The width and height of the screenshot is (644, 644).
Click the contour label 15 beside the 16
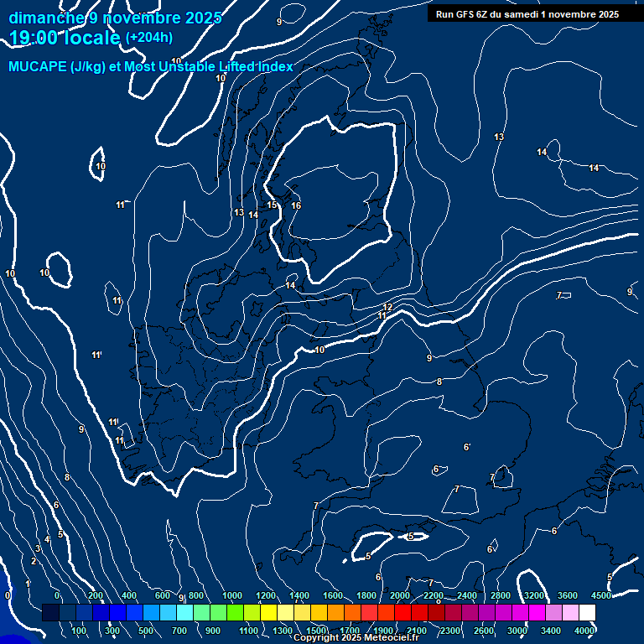pos(273,205)
